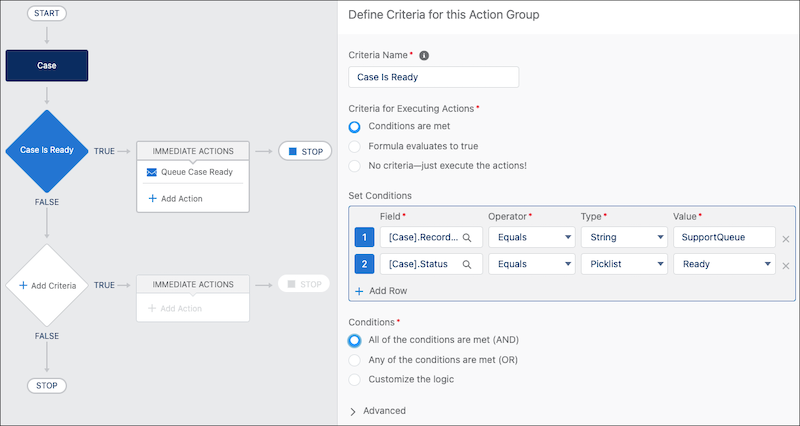Remove condition row 2 with X icon
Image resolution: width=800 pixels, height=426 pixels.
point(786,266)
